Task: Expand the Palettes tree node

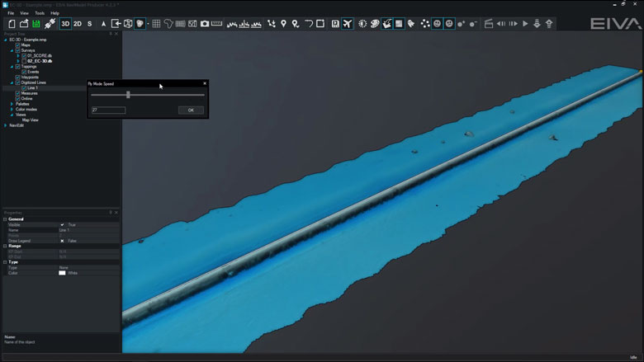Action: 12,104
